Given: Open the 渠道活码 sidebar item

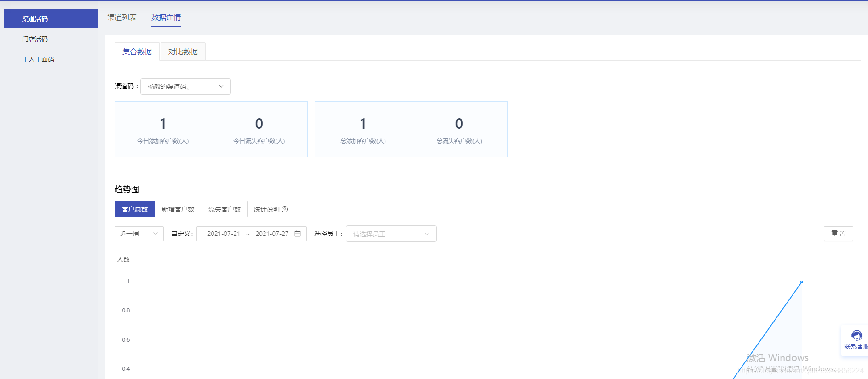Looking at the screenshot, I should (51, 19).
